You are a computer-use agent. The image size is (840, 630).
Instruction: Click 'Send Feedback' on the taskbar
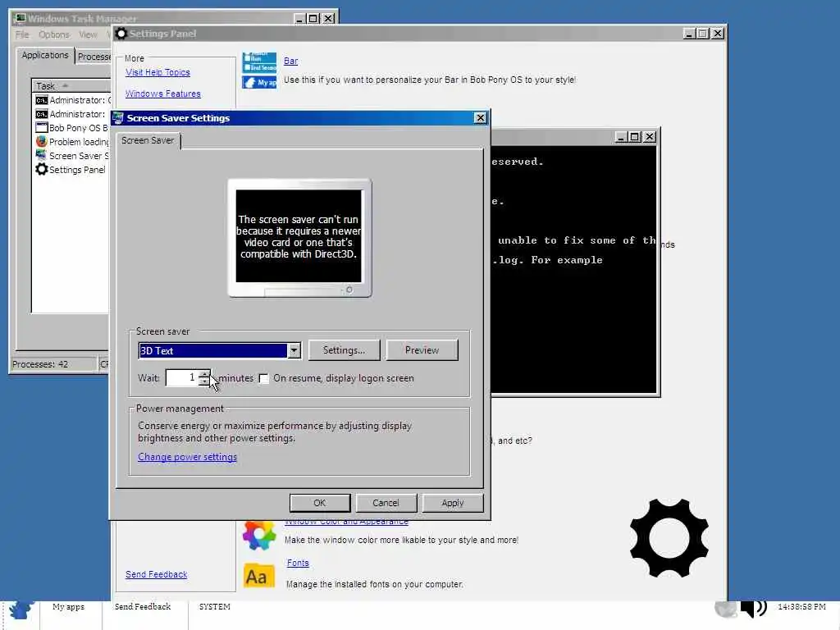point(143,607)
